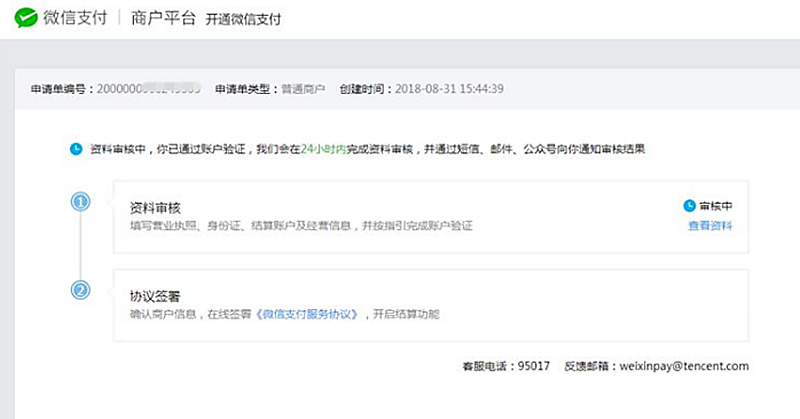
Task: Open the 商户平台 header title
Action: 163,18
